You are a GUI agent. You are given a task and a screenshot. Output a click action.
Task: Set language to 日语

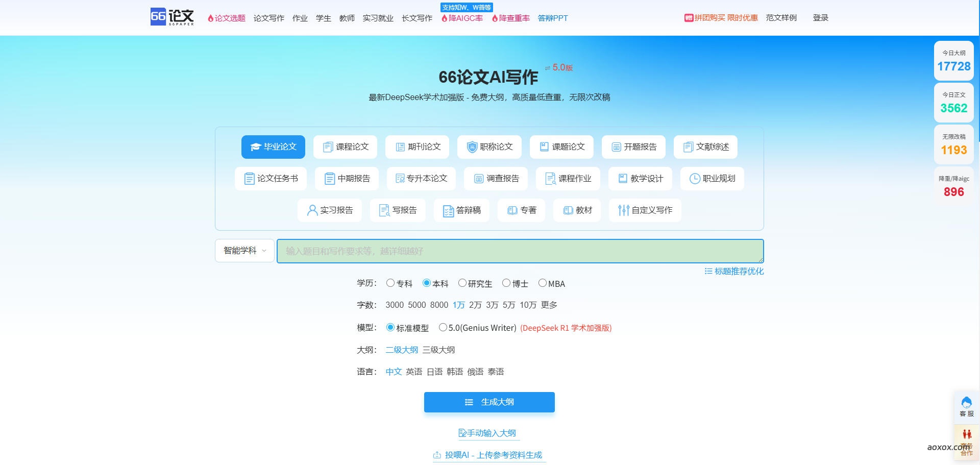coord(434,372)
